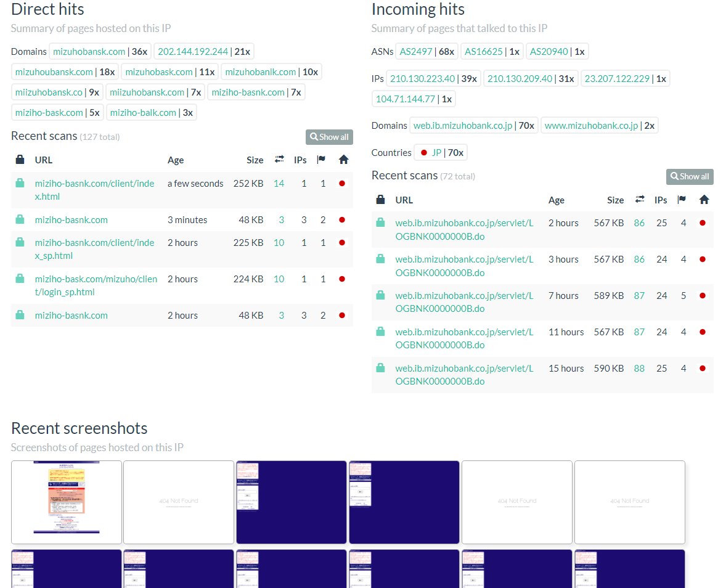Click Age column header in Direct hits table

pyautogui.click(x=176, y=160)
